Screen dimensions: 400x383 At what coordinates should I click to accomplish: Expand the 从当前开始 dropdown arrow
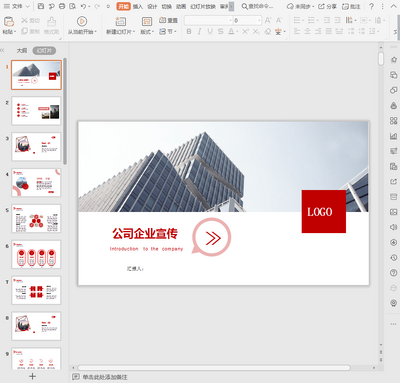coord(96,32)
